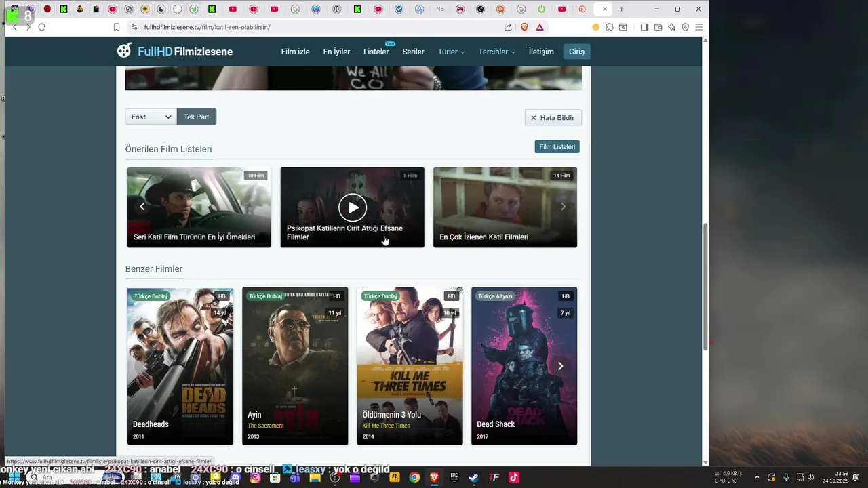Reload the current browser page

[41, 27]
